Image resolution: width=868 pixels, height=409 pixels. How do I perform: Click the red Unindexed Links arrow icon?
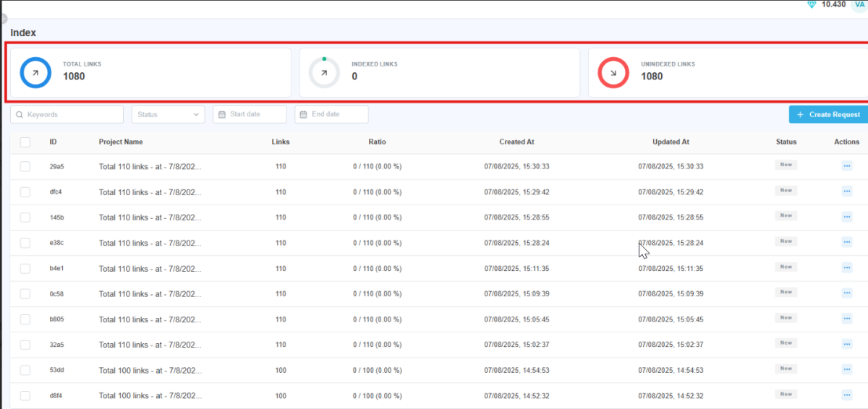point(613,73)
